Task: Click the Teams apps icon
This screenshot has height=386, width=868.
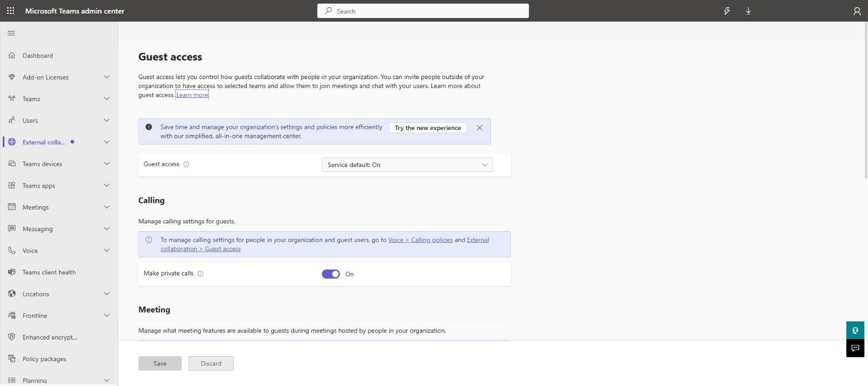Action: (12, 185)
